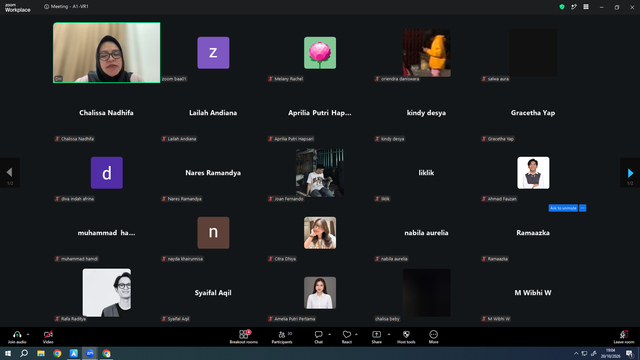
Task: Expand the React options arrow
Action: [356, 334]
